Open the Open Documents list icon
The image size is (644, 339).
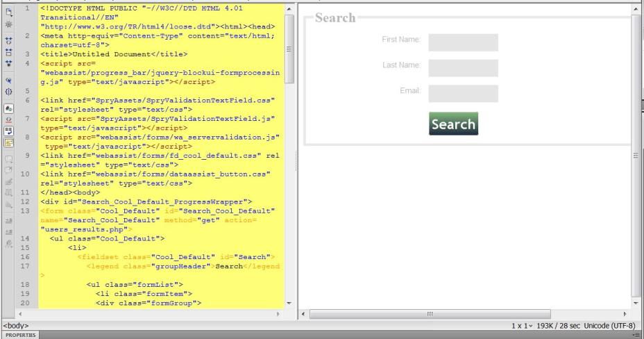pyautogui.click(x=8, y=12)
